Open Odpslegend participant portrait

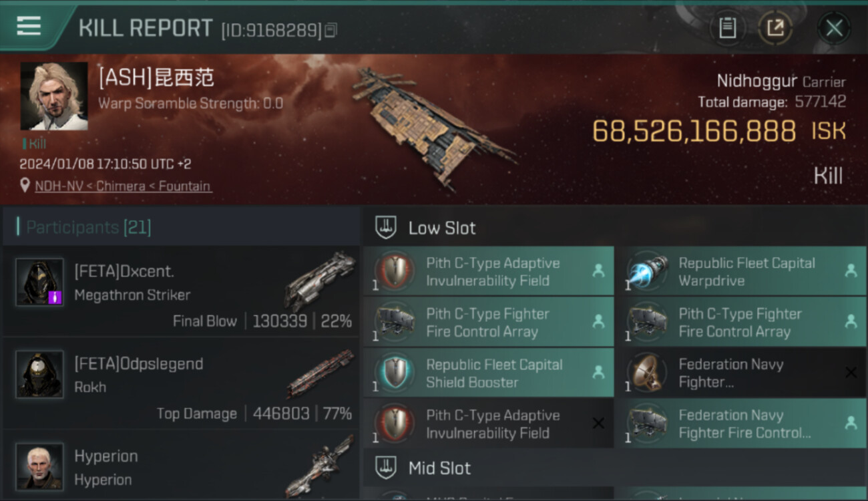(x=39, y=374)
